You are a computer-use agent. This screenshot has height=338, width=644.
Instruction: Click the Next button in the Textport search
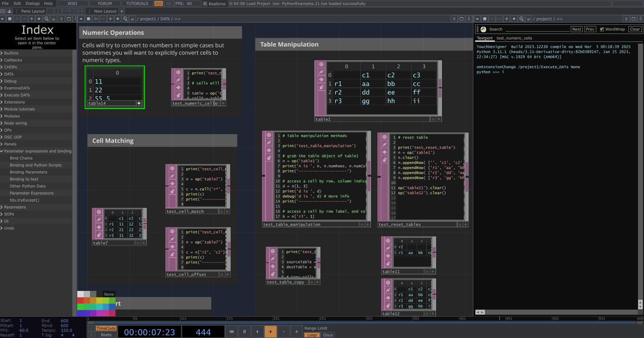pos(577,29)
